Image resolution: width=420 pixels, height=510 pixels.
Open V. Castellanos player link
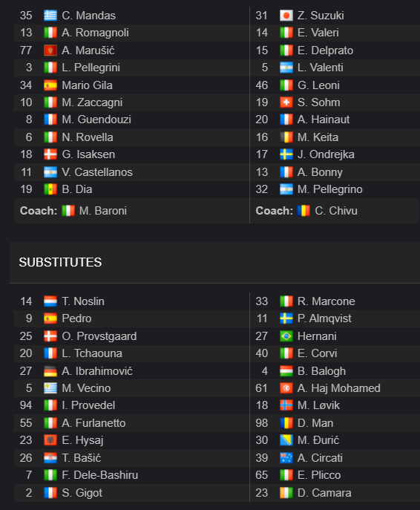click(x=97, y=172)
